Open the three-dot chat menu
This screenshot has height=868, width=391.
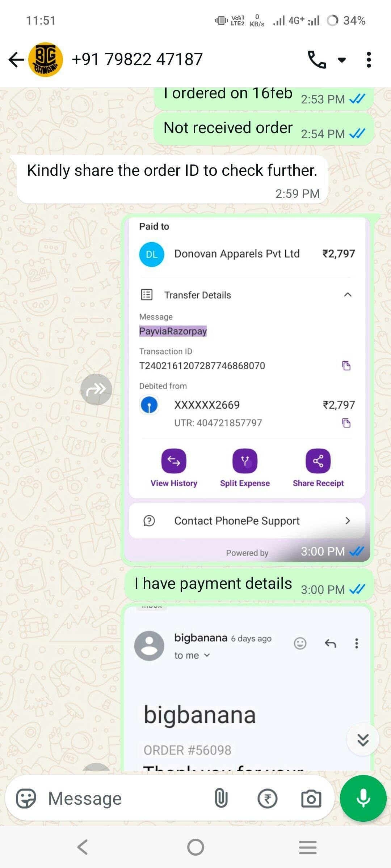coord(369,60)
